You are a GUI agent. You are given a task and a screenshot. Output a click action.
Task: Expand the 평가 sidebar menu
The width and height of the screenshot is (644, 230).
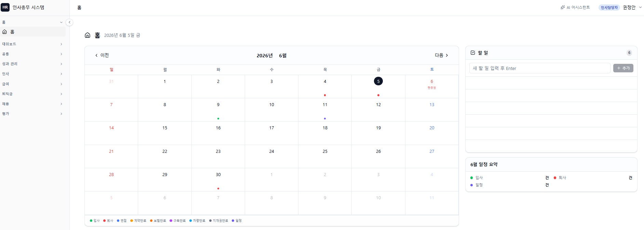click(x=32, y=114)
